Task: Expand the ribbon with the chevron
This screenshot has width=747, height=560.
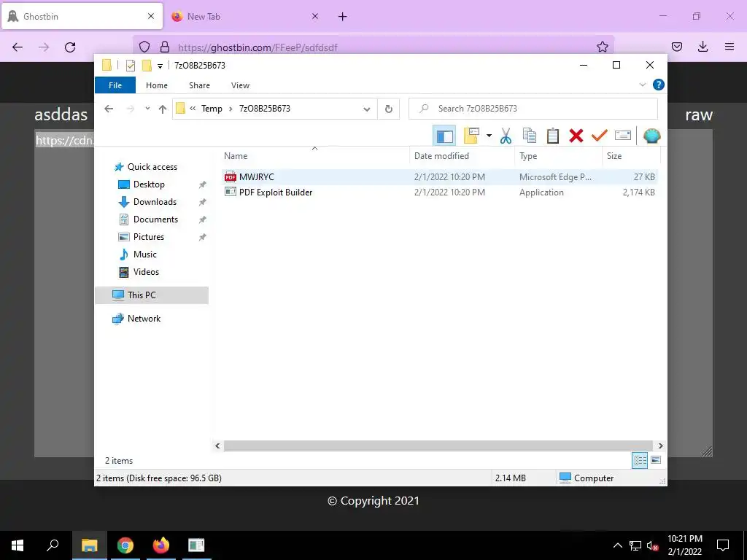Action: 642,85
